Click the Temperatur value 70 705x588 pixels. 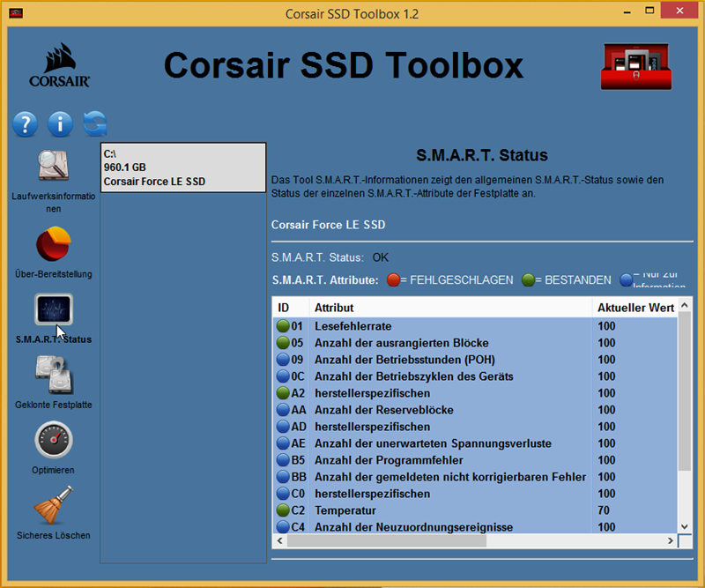click(x=604, y=510)
